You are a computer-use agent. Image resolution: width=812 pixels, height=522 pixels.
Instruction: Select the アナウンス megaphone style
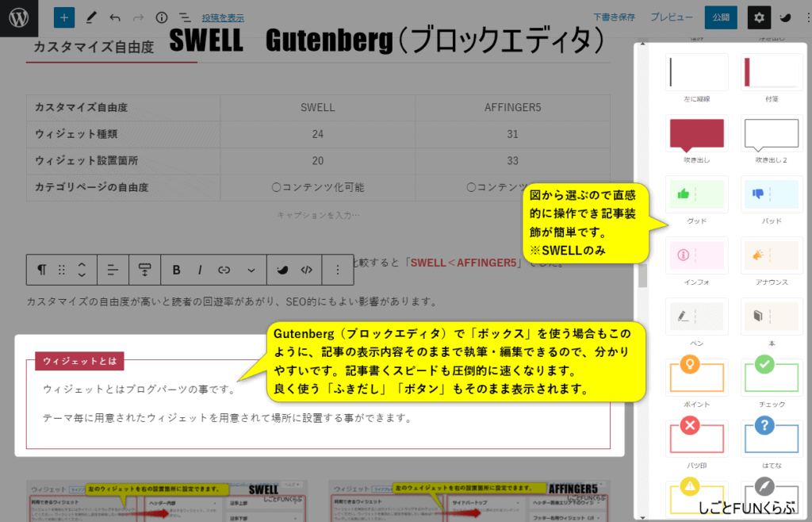(x=772, y=255)
